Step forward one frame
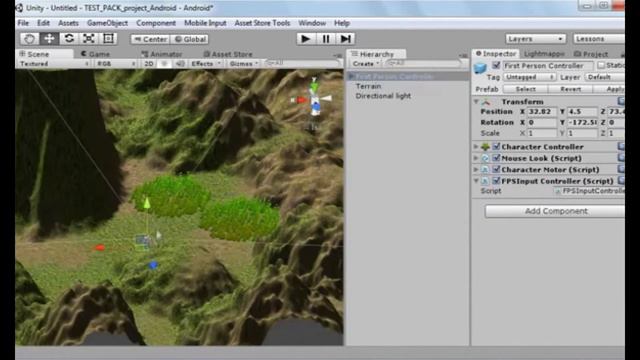This screenshot has width=640, height=360. (345, 39)
